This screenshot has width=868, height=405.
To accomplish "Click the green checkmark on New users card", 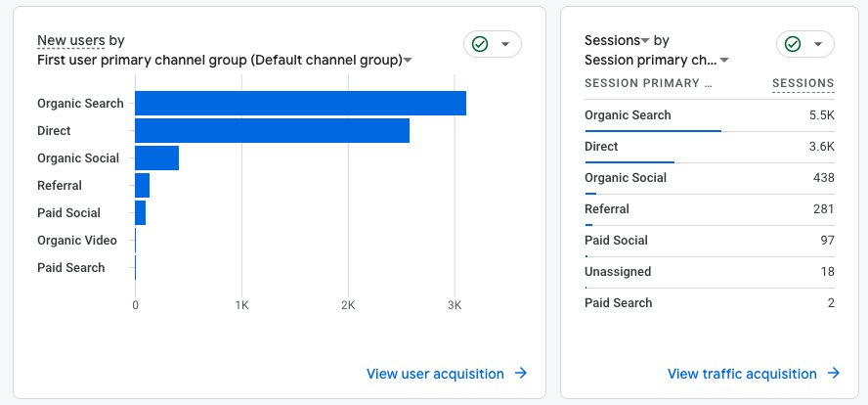I will point(479,44).
